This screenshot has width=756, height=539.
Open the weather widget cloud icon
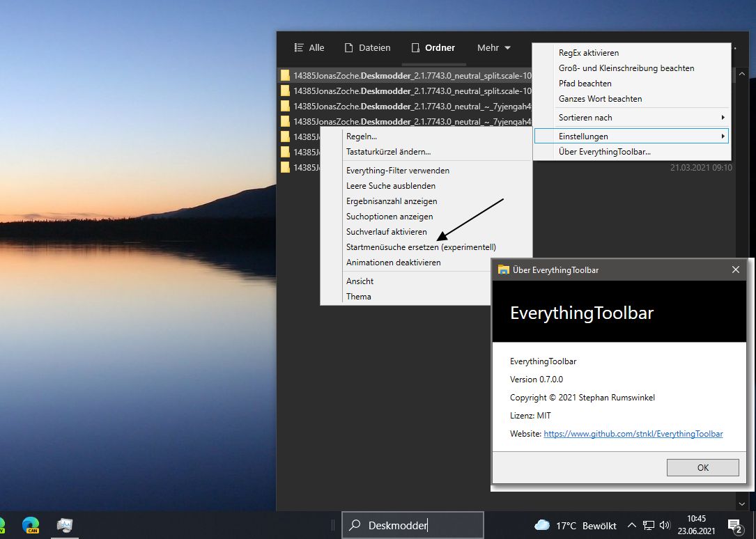(x=542, y=525)
